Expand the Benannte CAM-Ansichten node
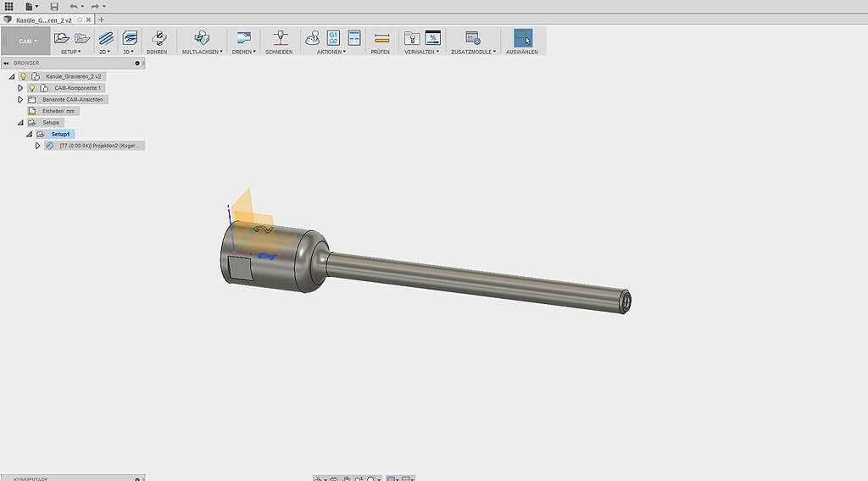This screenshot has width=868, height=481. 20,99
